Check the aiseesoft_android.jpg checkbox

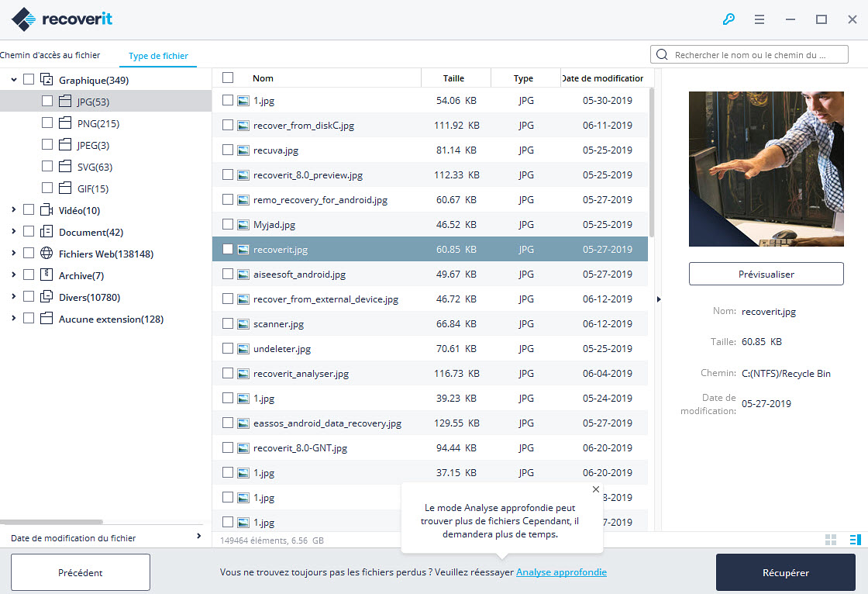pyautogui.click(x=228, y=274)
